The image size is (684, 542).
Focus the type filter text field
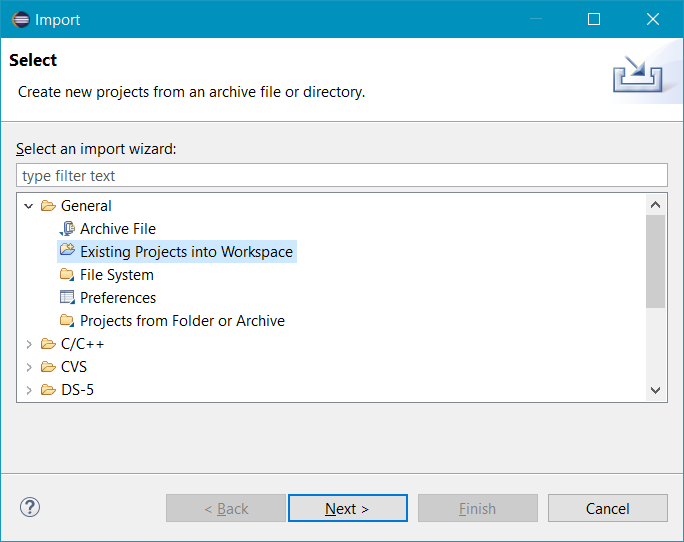(342, 175)
